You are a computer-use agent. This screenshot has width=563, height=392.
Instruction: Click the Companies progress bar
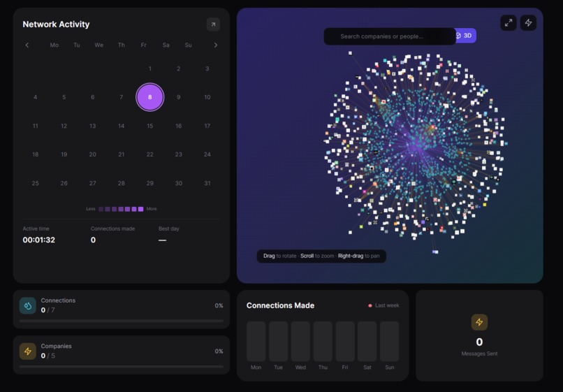122,366
